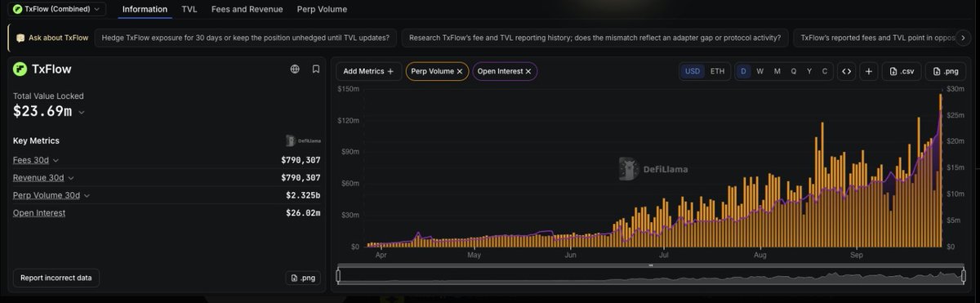Bookmark TxFlow with the bookmark icon
The width and height of the screenshot is (980, 303).
click(316, 69)
